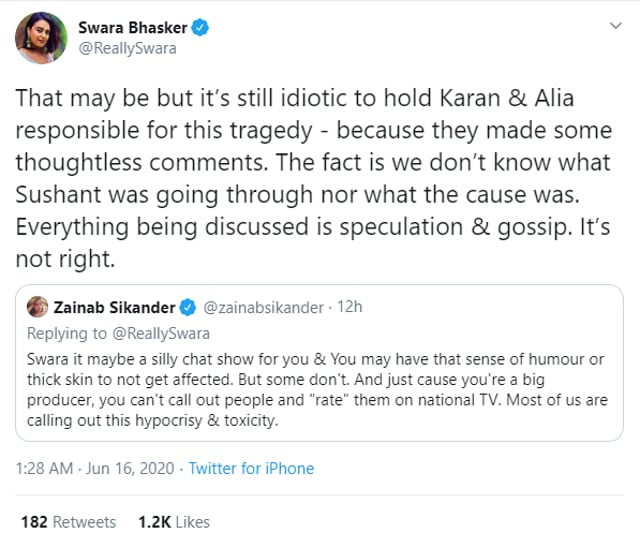Click the Swara Bhasker display name
This screenshot has width=640, height=548.
[133, 28]
